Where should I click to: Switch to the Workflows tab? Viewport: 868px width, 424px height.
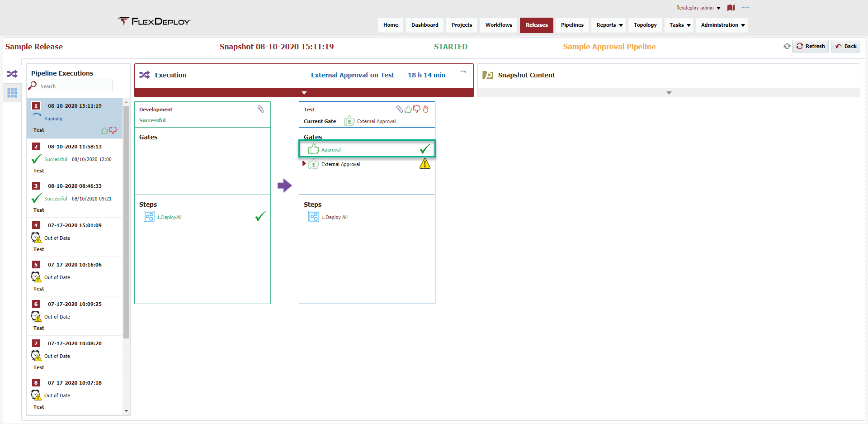499,25
